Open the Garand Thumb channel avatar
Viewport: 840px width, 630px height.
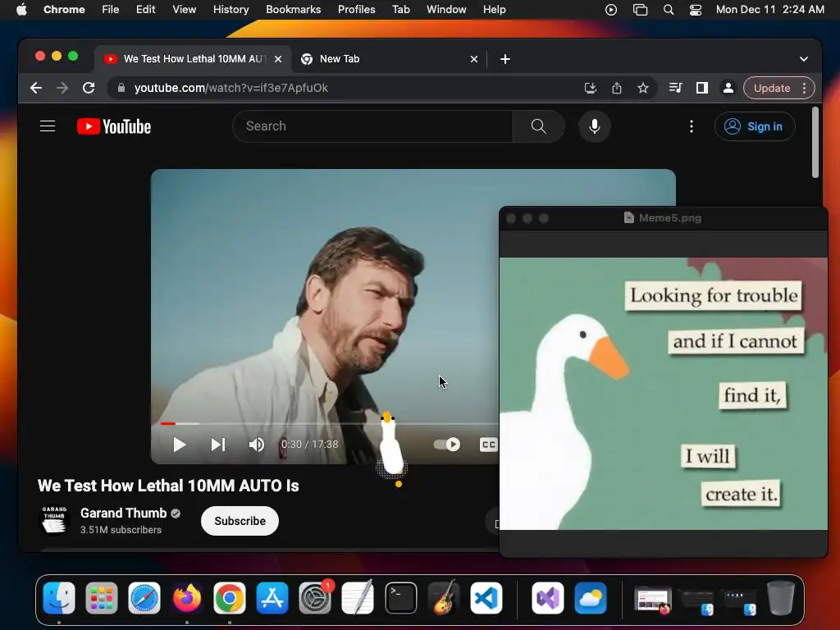tap(54, 520)
